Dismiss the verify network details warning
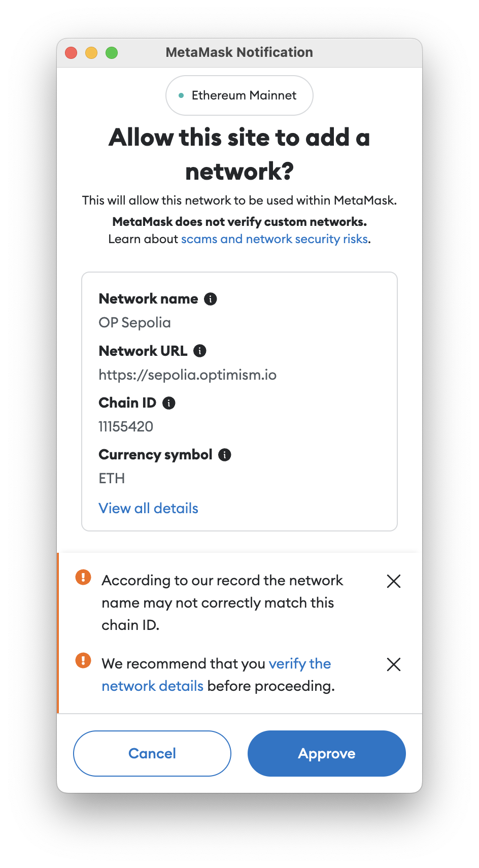The height and width of the screenshot is (868, 479). click(x=394, y=664)
